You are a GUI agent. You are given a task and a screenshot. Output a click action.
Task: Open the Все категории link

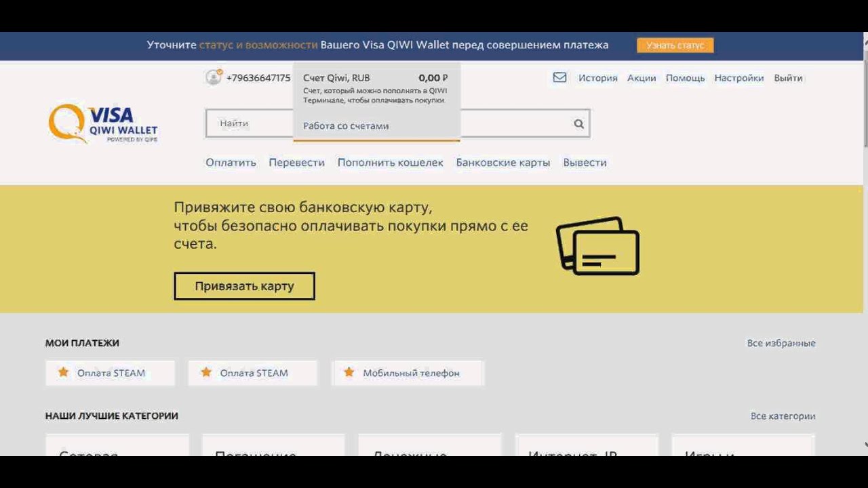point(783,416)
